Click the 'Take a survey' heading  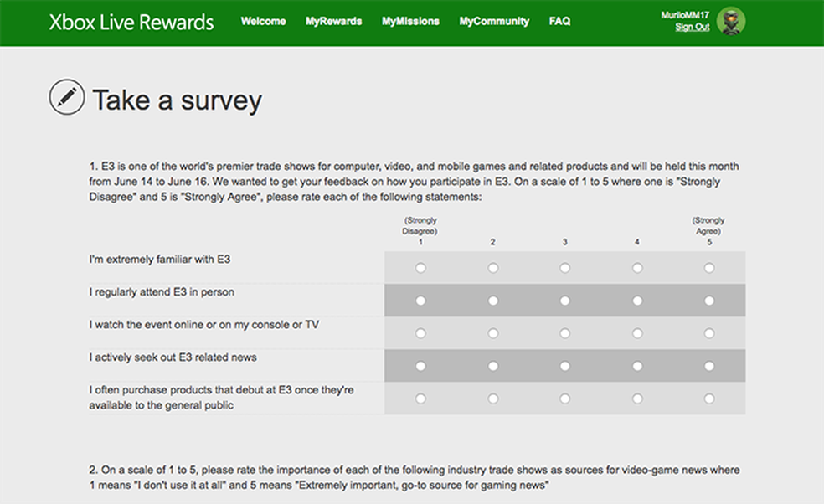tap(178, 100)
